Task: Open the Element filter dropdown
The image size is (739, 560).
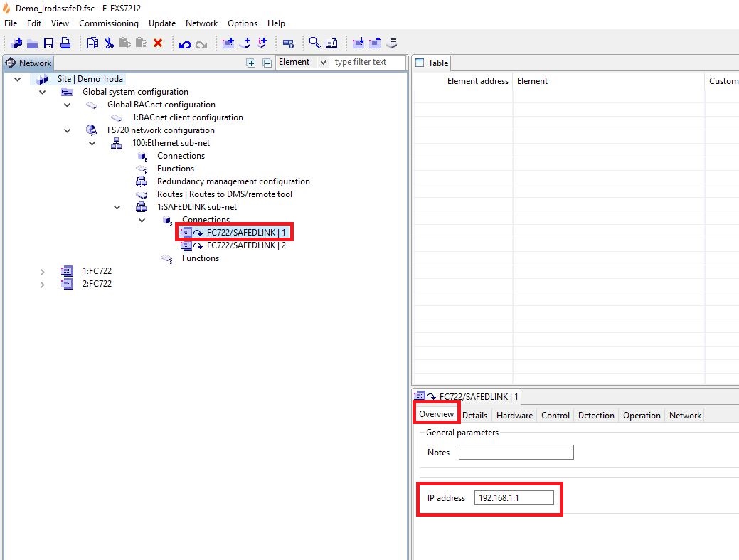Action: click(x=323, y=63)
